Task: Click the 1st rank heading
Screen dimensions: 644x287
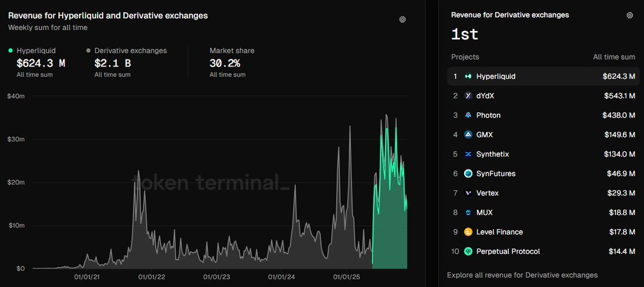Action: point(465,34)
